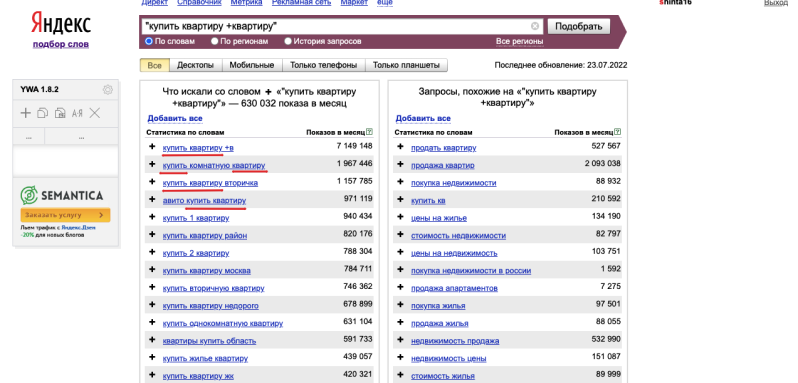Click Добавить все in the left column
This screenshot has width=798, height=383.
[x=175, y=119]
